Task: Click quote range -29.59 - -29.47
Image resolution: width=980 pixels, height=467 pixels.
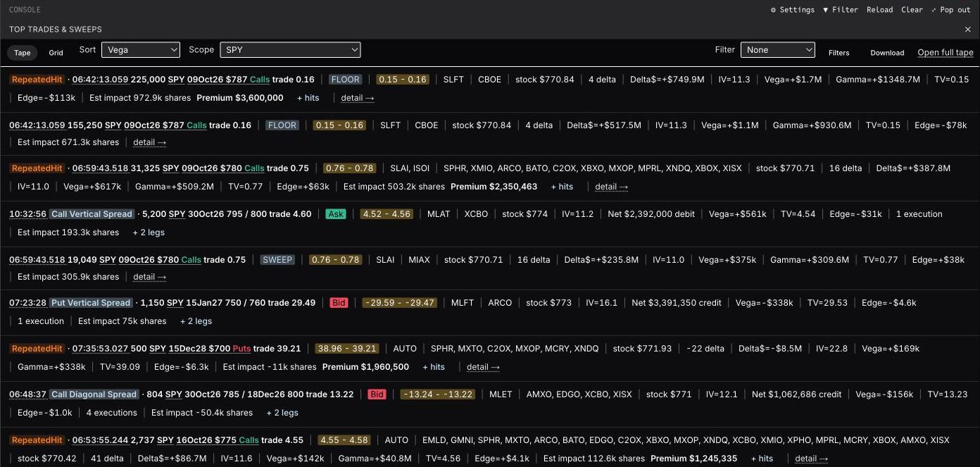Action: coord(400,303)
